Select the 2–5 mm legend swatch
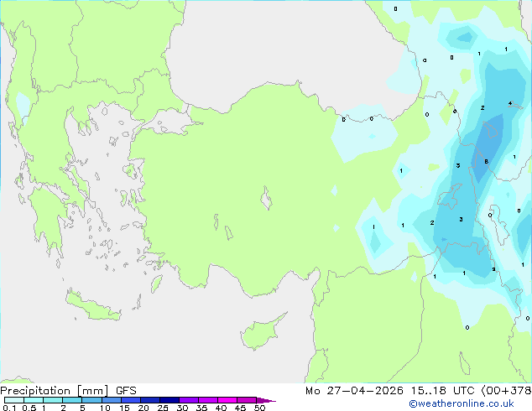Screen dimensions: 532x411 72,400
